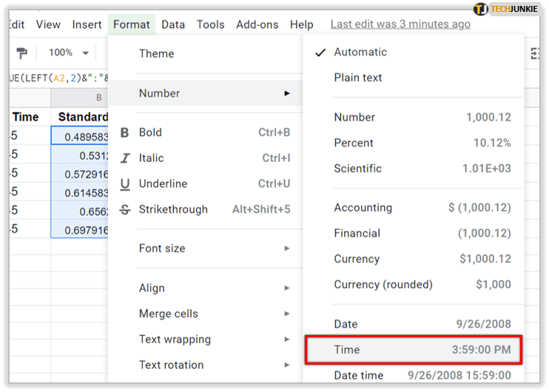Select the checked Automatic format option

360,53
